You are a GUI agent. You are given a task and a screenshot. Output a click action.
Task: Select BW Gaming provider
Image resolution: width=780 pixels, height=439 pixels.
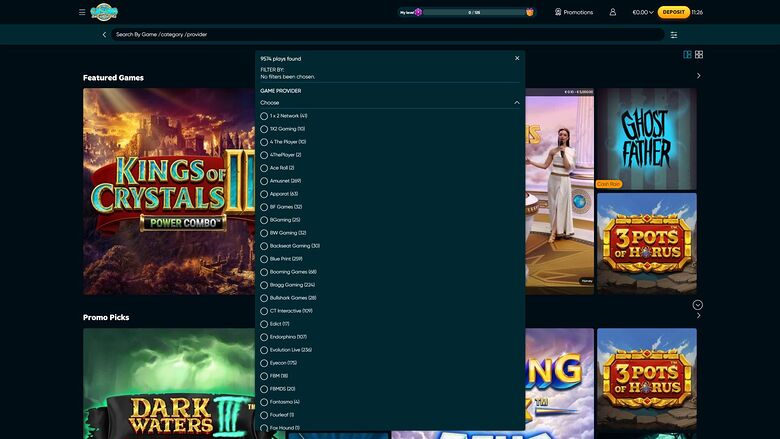coord(283,233)
